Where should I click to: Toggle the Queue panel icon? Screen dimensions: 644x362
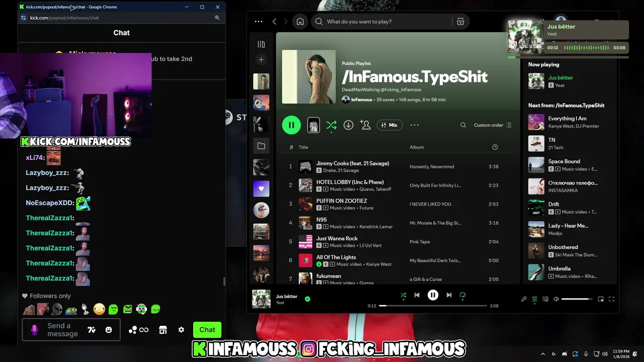[x=534, y=299]
